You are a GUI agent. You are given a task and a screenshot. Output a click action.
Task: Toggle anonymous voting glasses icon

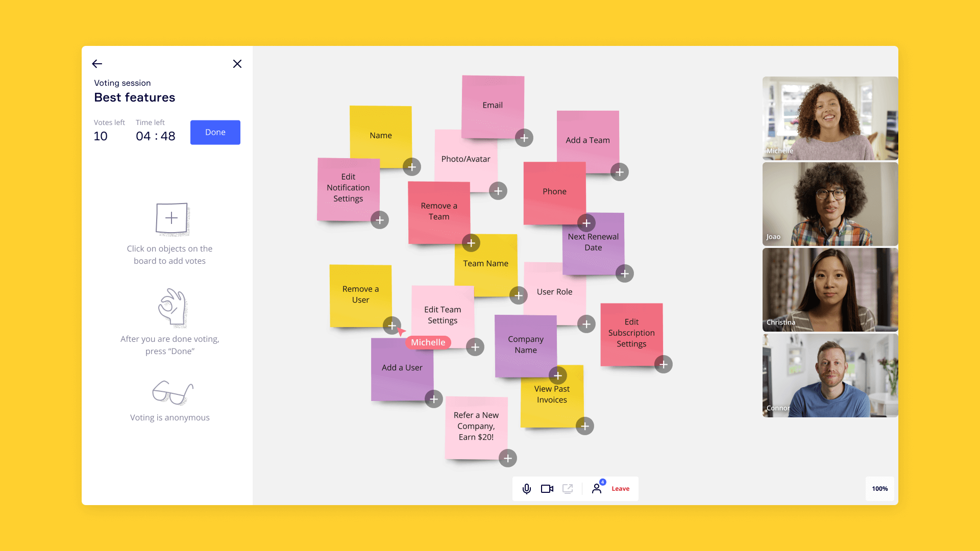[169, 391]
